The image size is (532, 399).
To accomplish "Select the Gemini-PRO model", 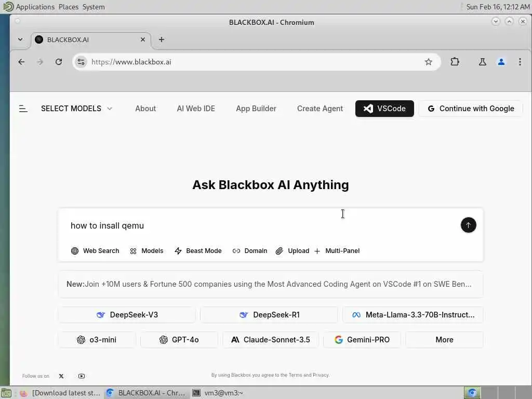I will pos(362,340).
